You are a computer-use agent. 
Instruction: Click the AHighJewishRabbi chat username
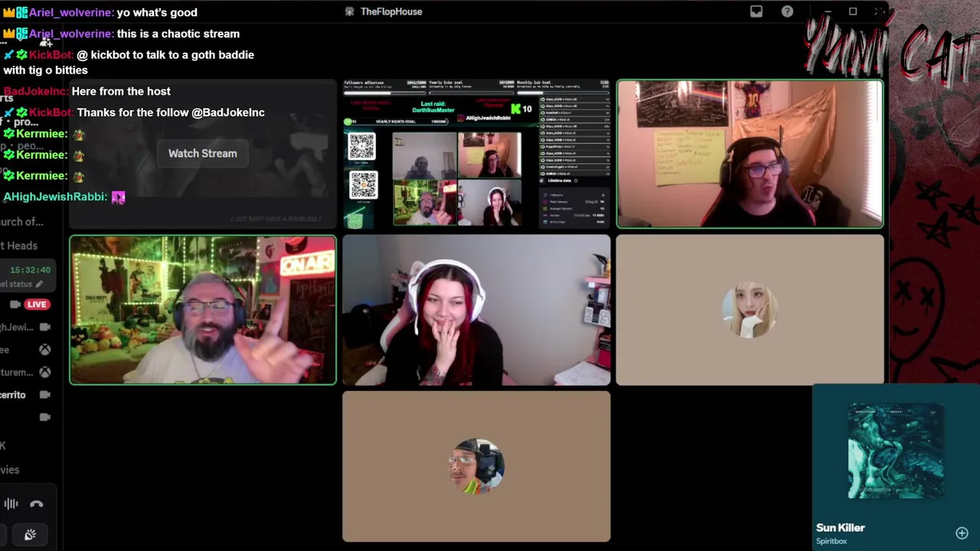tap(55, 197)
